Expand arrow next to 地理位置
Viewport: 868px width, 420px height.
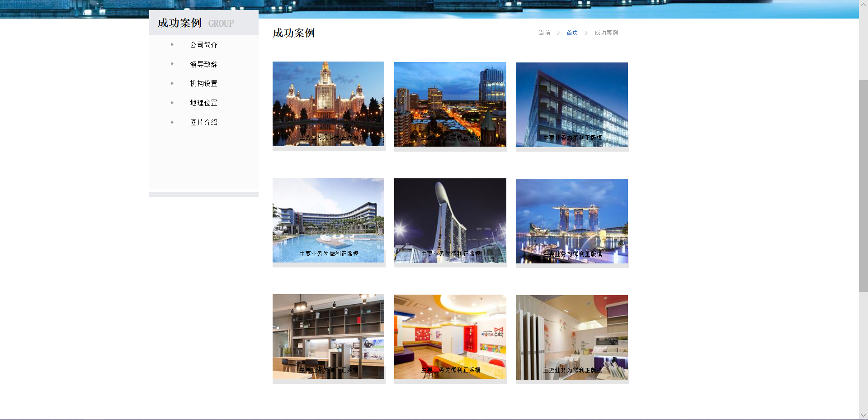click(172, 103)
